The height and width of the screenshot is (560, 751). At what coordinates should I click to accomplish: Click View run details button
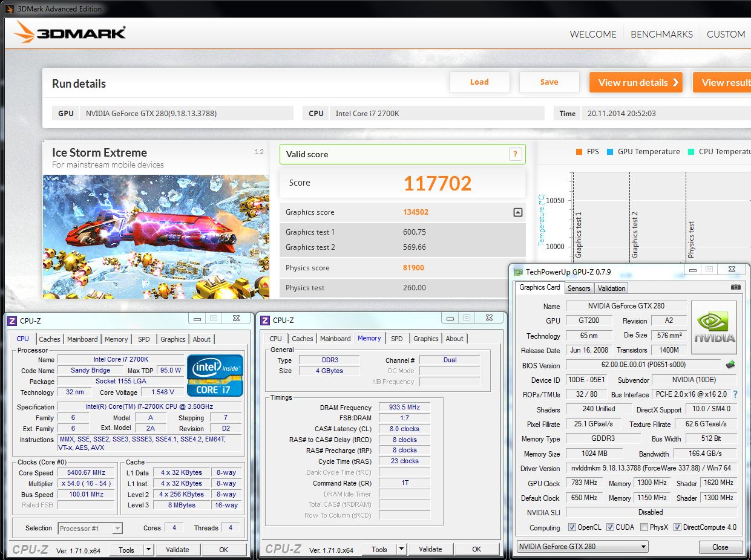[x=636, y=82]
